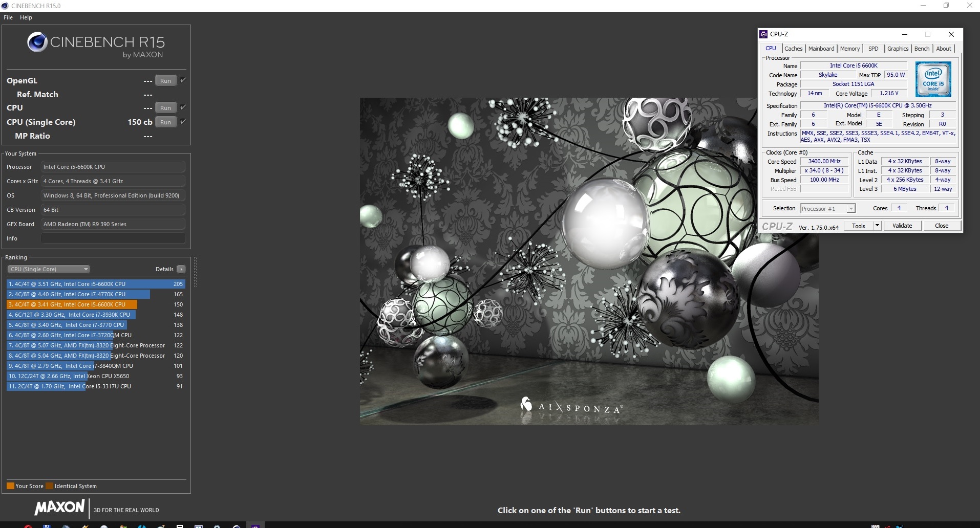The height and width of the screenshot is (528, 980).
Task: Switch to the SPD tab in CPU-Z
Action: 874,49
